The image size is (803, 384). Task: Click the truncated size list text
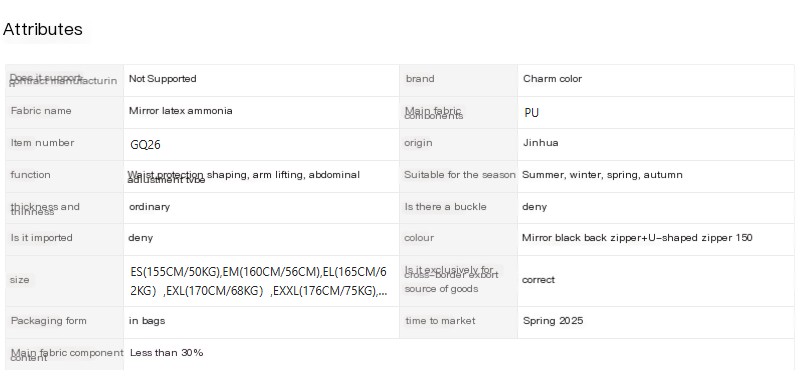coord(259,281)
